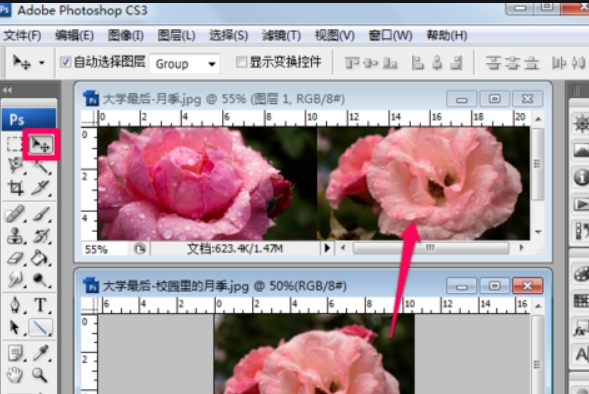This screenshot has height=394, width=589.
Task: Open the 文件(F) menu
Action: coord(22,36)
